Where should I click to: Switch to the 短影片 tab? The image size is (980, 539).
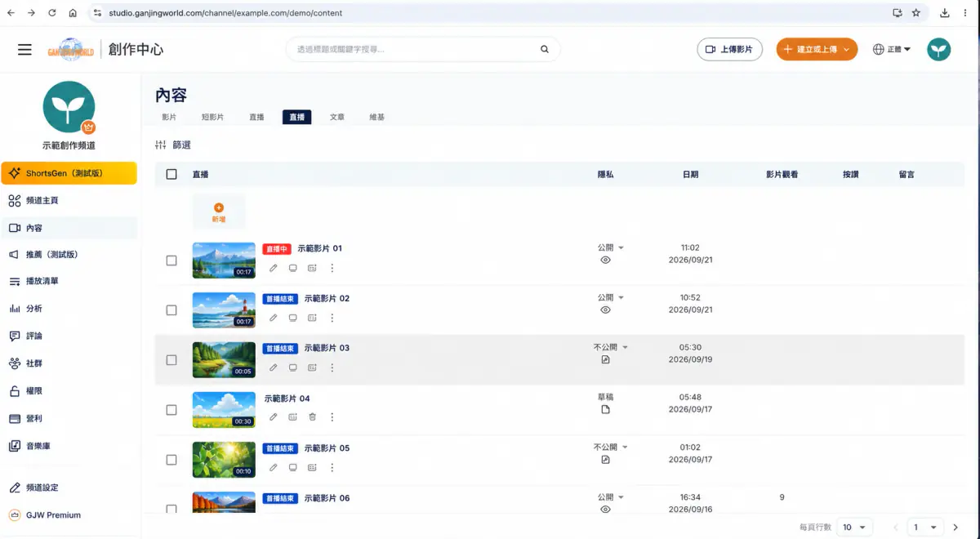[x=212, y=117]
